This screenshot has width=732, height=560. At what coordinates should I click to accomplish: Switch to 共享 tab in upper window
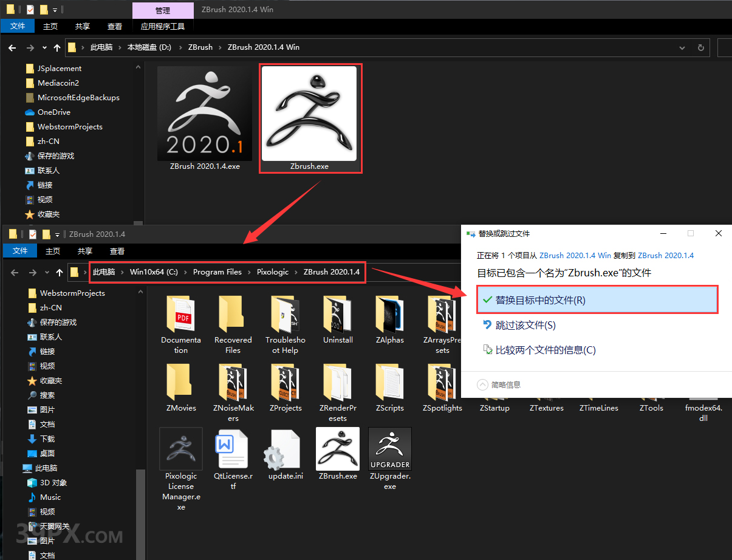click(x=83, y=26)
